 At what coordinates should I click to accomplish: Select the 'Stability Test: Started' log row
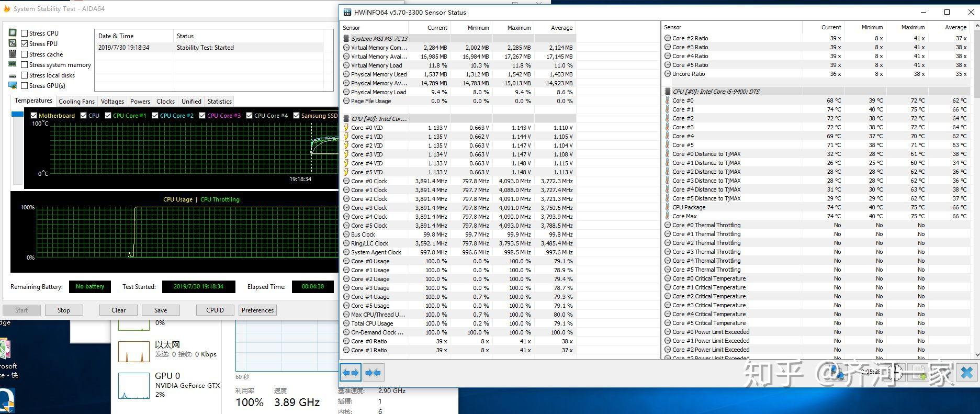coord(209,48)
